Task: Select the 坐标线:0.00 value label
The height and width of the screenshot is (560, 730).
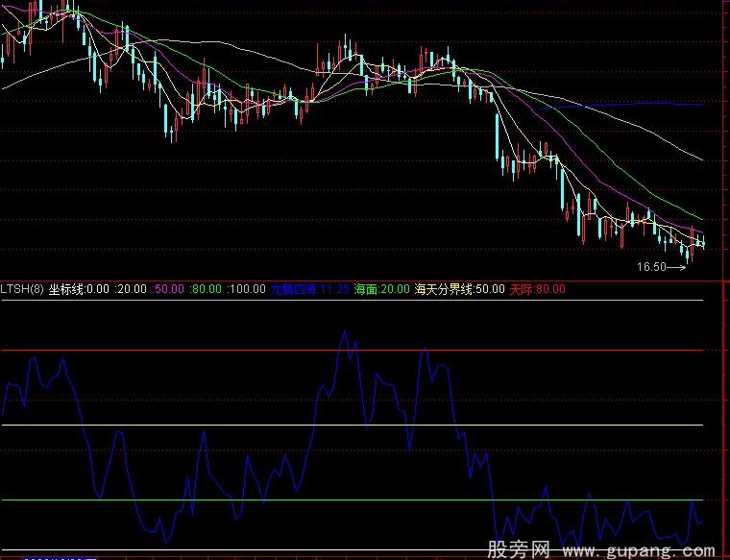Action: [x=79, y=289]
